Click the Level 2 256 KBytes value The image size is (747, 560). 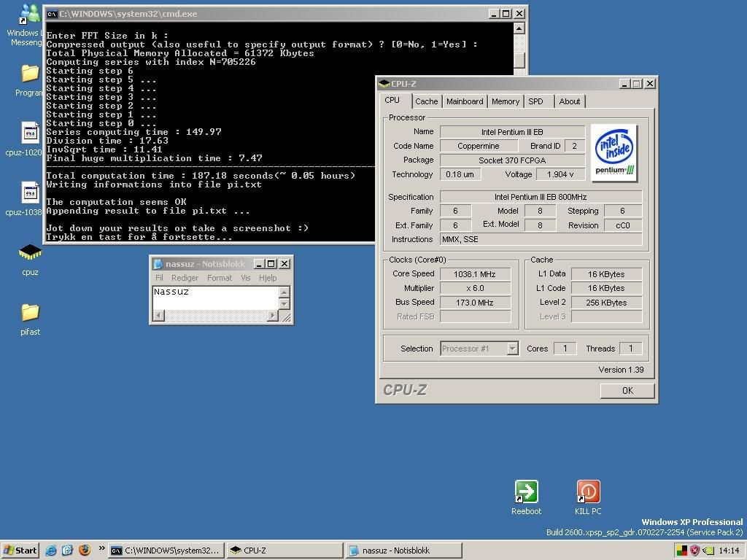click(606, 303)
